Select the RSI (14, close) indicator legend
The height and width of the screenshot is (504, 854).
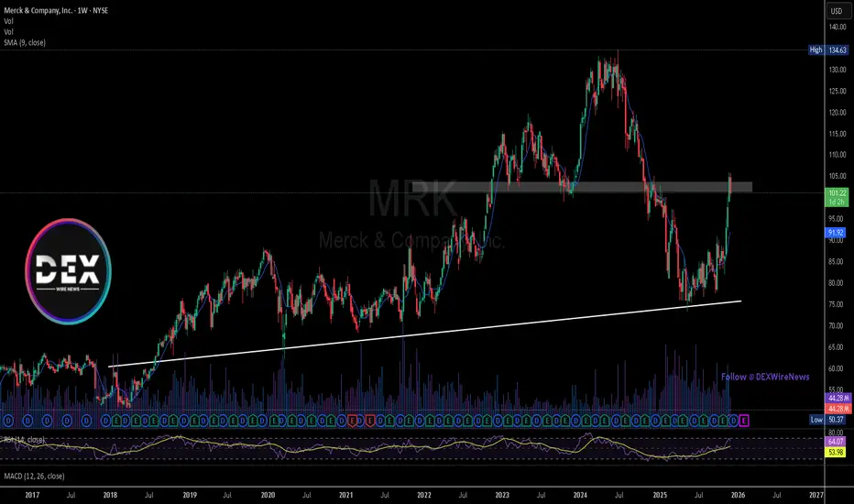click(x=24, y=439)
